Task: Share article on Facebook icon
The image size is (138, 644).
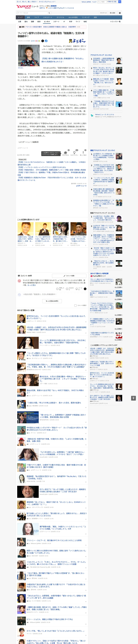Action: pyautogui.click(x=46, y=41)
